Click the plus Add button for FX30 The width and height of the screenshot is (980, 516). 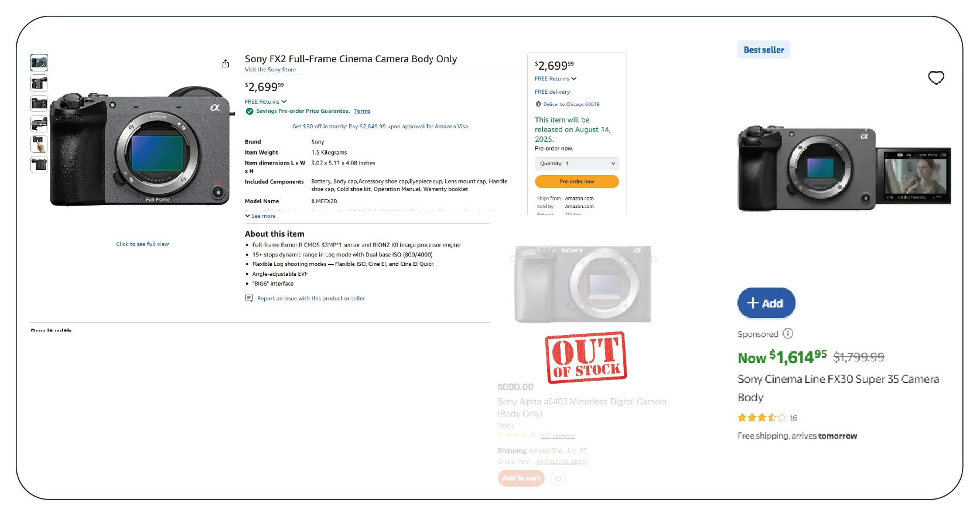[x=766, y=303]
